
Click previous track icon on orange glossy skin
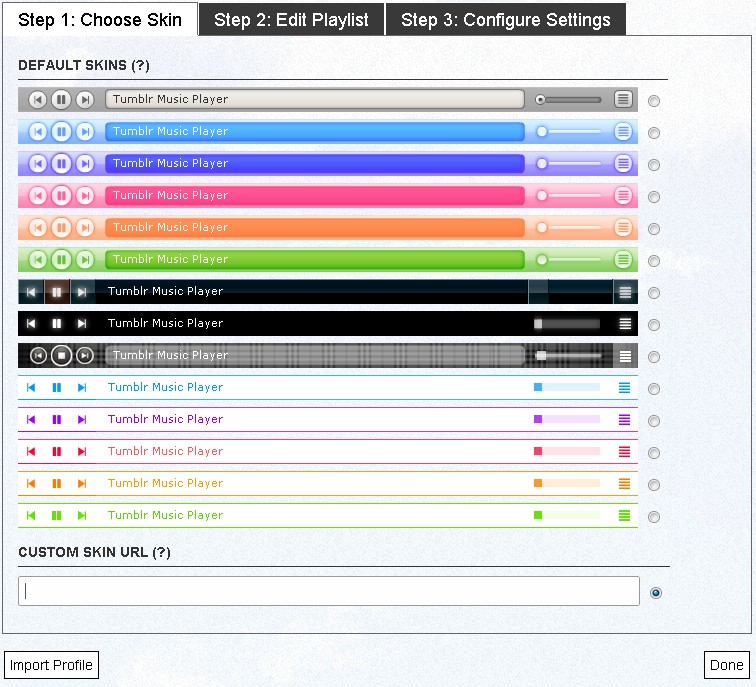[x=38, y=228]
